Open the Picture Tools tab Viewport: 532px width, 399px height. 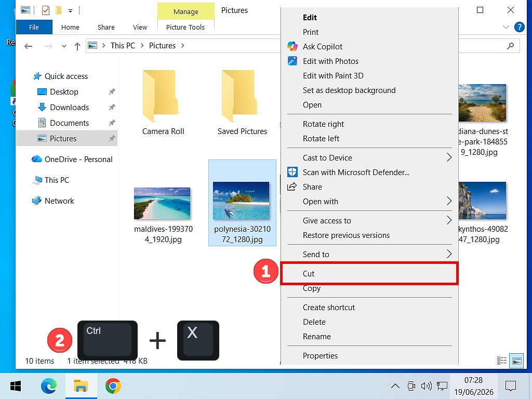185,27
